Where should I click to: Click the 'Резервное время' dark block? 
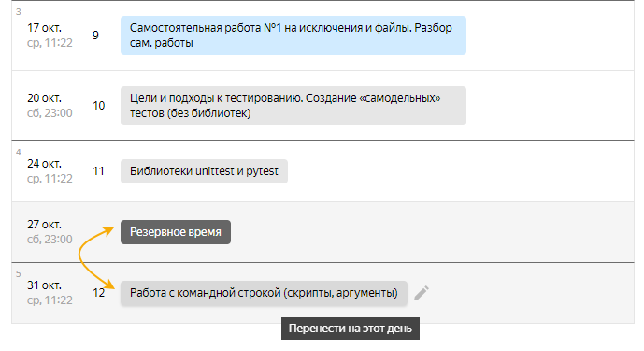point(176,232)
